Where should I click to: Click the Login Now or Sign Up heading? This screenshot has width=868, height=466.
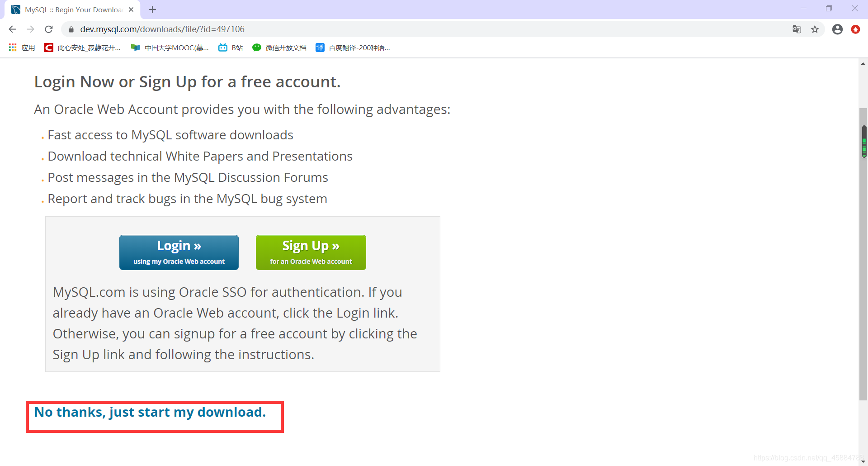[187, 82]
